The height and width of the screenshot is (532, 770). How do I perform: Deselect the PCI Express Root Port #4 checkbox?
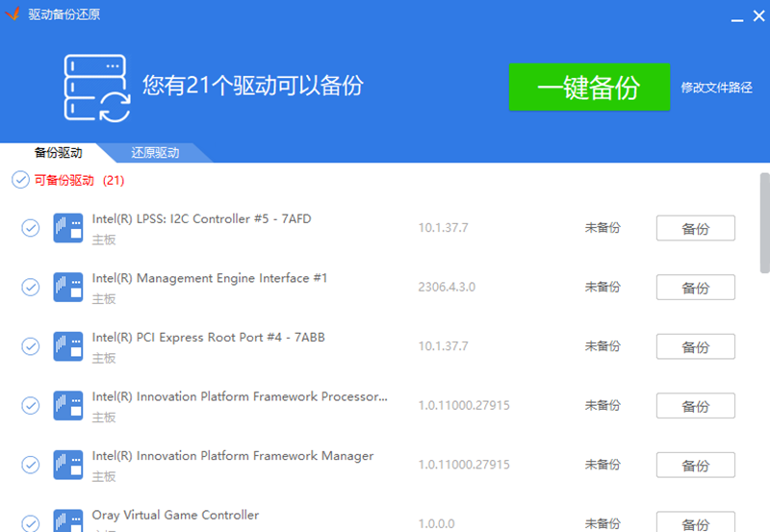click(x=31, y=346)
